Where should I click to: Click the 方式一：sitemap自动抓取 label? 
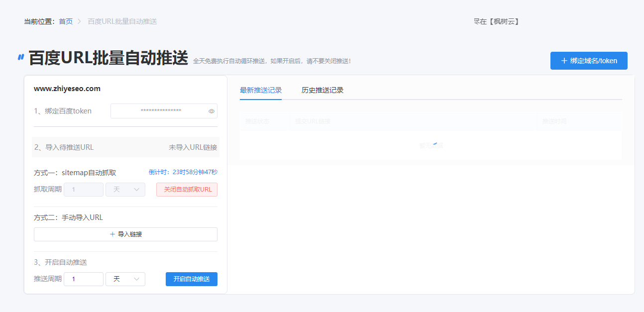75,173
